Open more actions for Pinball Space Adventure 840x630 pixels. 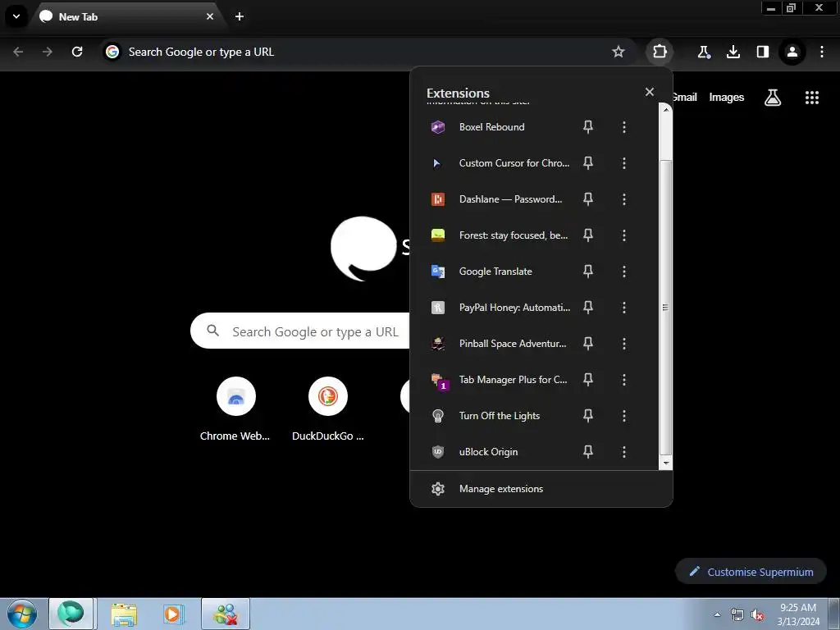coord(623,344)
